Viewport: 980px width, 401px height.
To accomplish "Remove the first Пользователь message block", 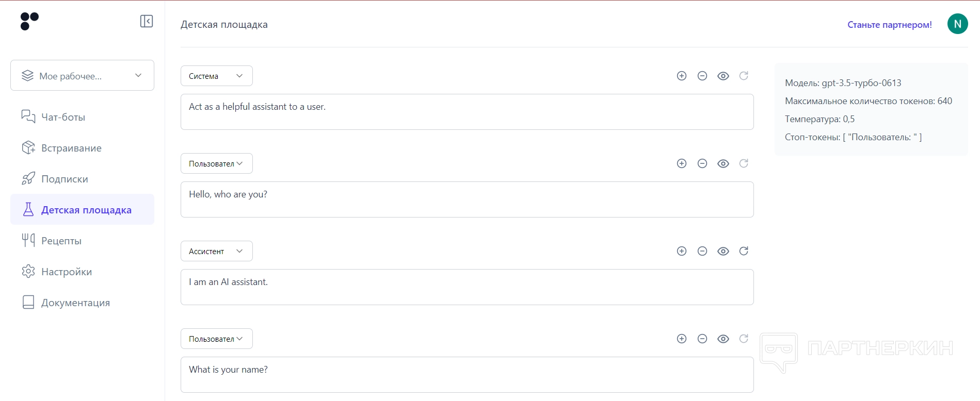I will [x=702, y=163].
